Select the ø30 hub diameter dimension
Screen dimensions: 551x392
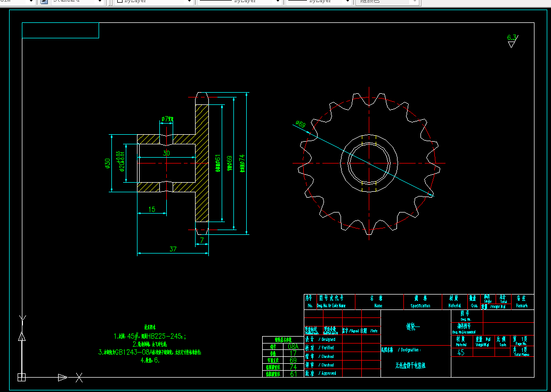point(108,163)
